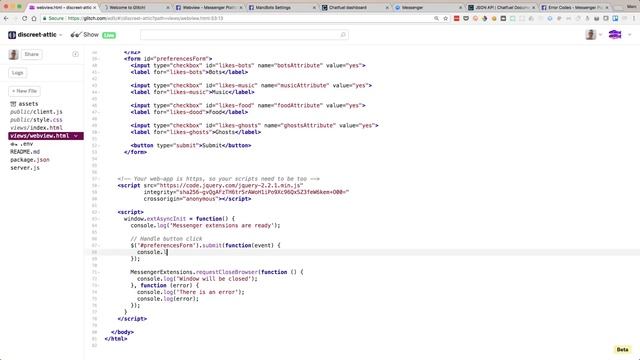
Task: Expand the user avatar dropdown arrow
Action: (x=600, y=35)
